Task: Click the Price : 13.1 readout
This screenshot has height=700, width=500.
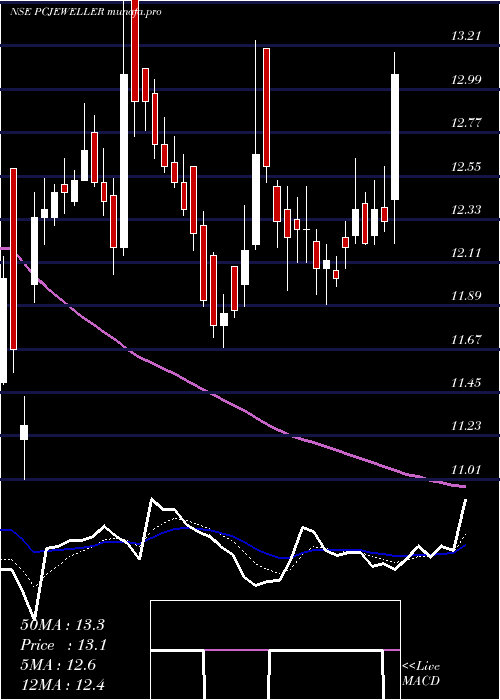Action: [62, 645]
